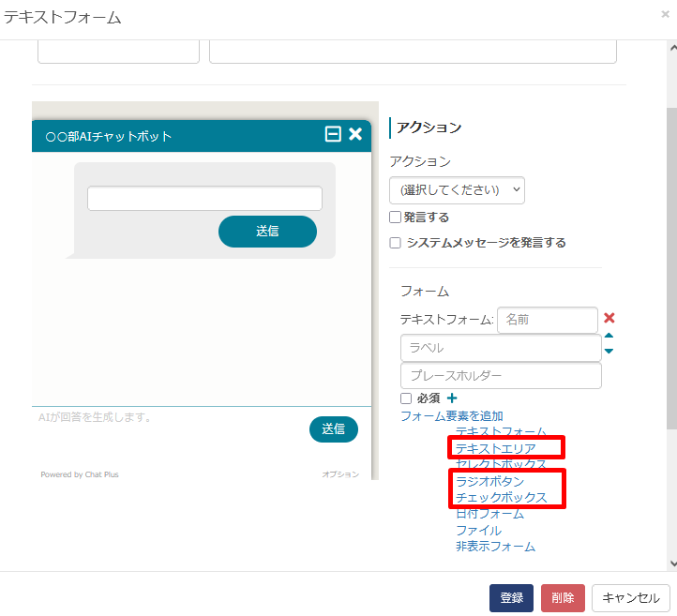Click the move-up arrow icon for form field
This screenshot has height=616, width=677.
point(609,336)
